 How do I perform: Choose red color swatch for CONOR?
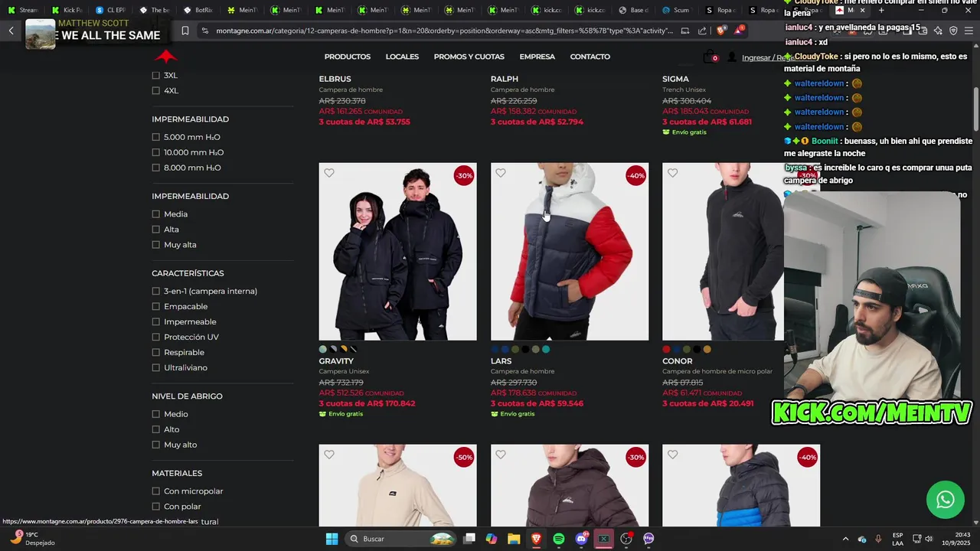click(x=666, y=350)
